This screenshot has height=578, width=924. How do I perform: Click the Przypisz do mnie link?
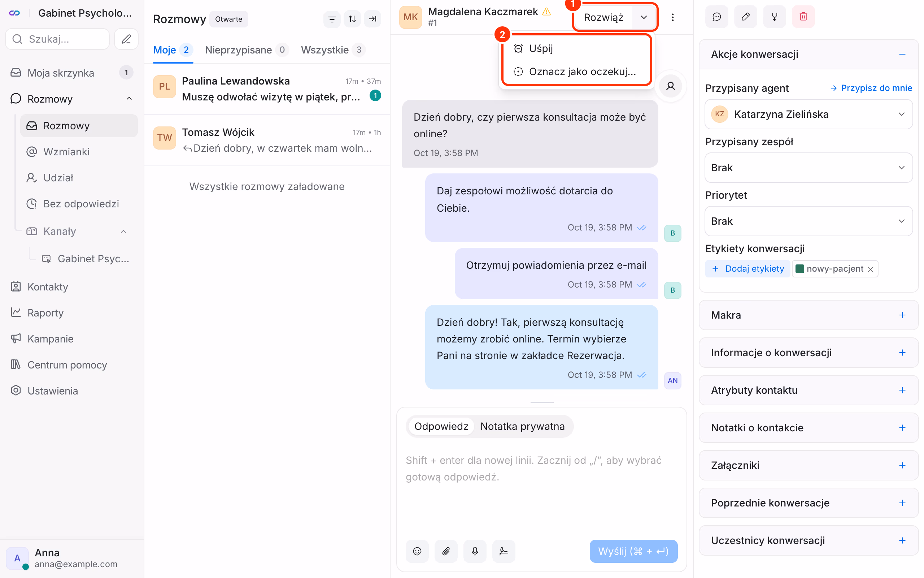click(872, 88)
